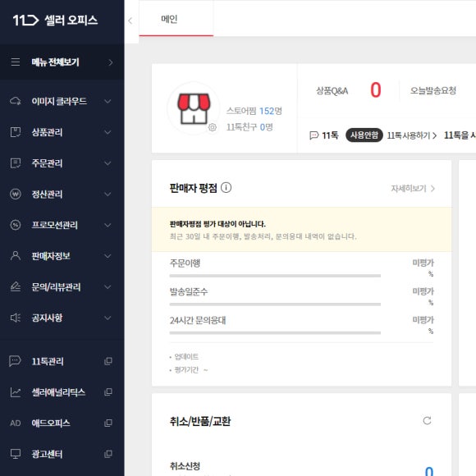Viewport: 476px width, 476px height.
Task: Click the 셀러애널리틱스 chart icon
Action: [x=16, y=392]
